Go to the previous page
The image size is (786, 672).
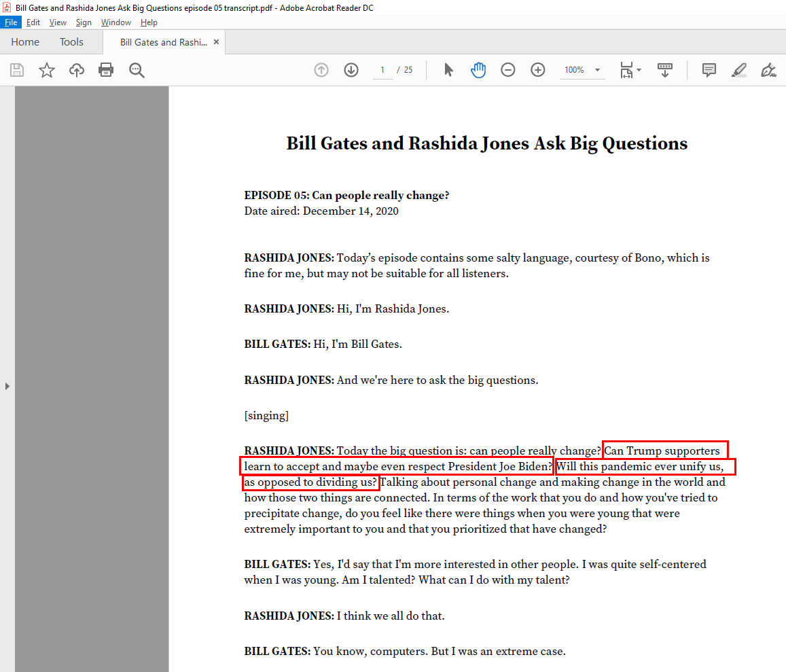(321, 70)
